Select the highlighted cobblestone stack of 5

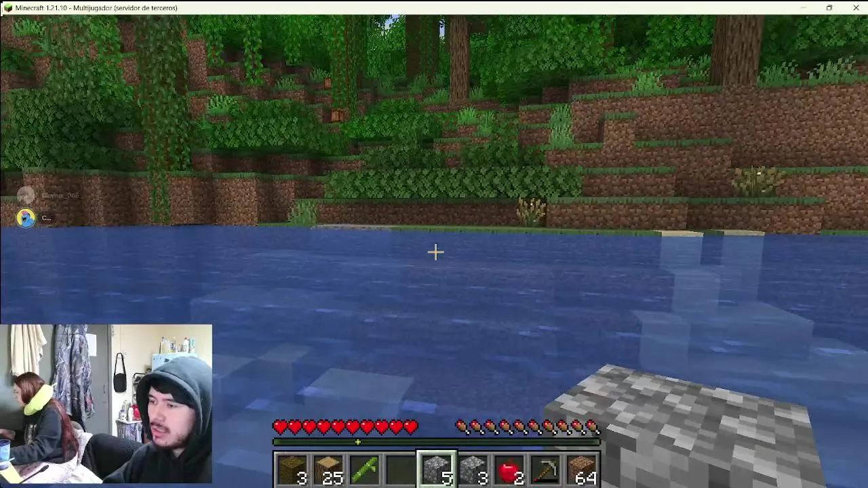(437, 470)
